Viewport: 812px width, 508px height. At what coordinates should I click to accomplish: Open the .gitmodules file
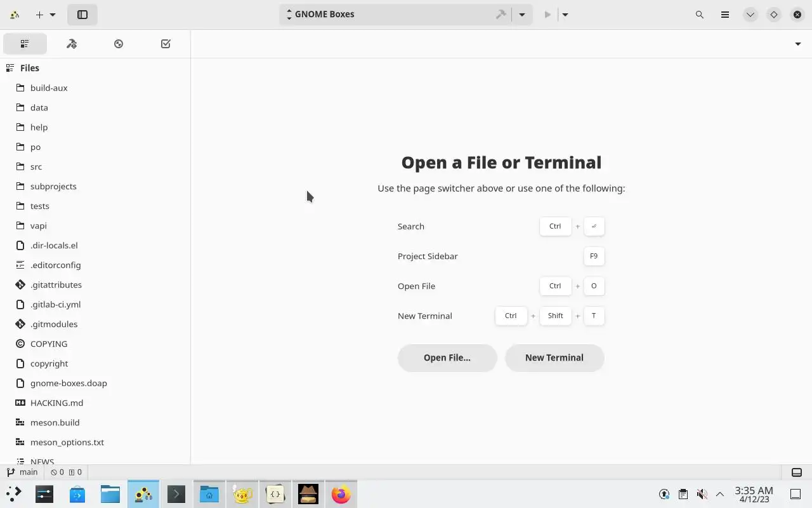click(x=95, y=324)
